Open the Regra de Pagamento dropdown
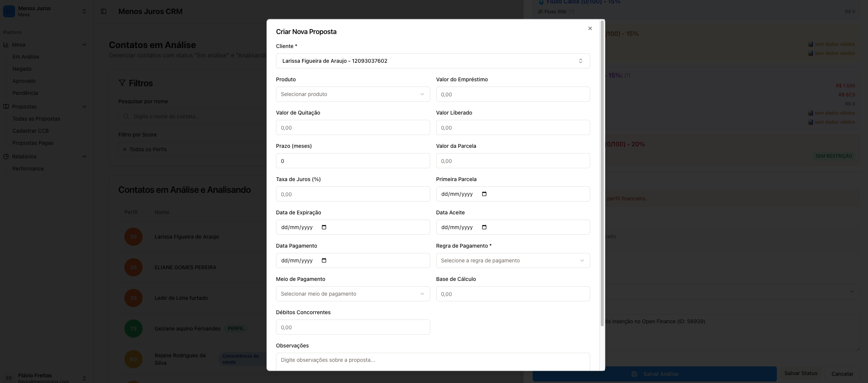Viewport: 868px width, 383px height. [513, 261]
